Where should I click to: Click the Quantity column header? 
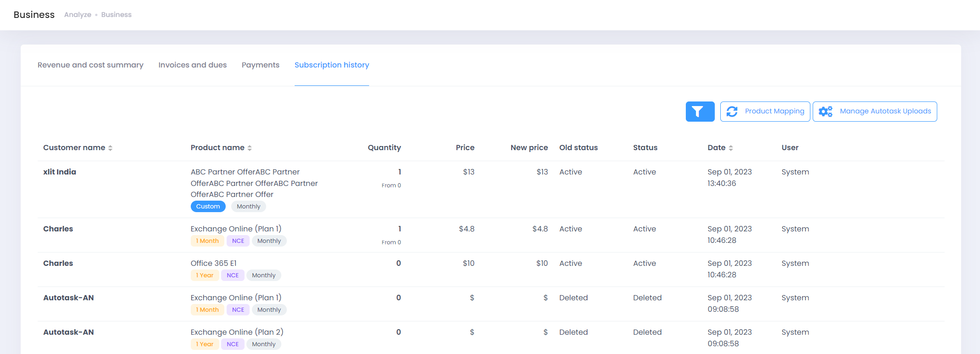384,148
